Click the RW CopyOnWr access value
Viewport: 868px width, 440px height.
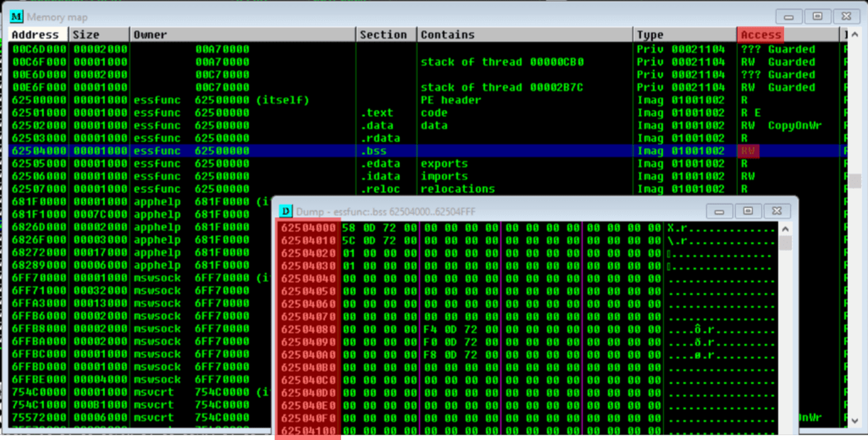point(781,125)
